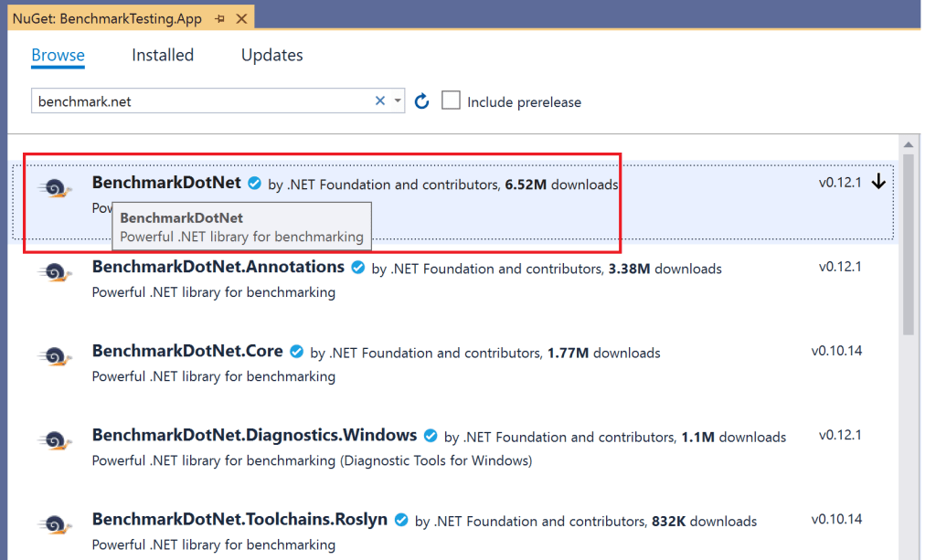Select the BenchmarkDotNet.Diagnostics.Windows package title

click(x=254, y=435)
